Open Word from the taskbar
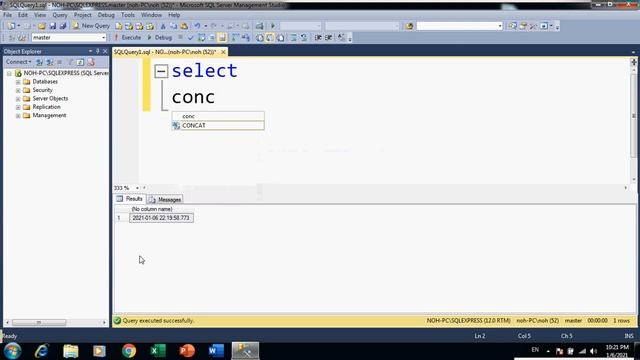The width and height of the screenshot is (640, 360). pos(216,351)
